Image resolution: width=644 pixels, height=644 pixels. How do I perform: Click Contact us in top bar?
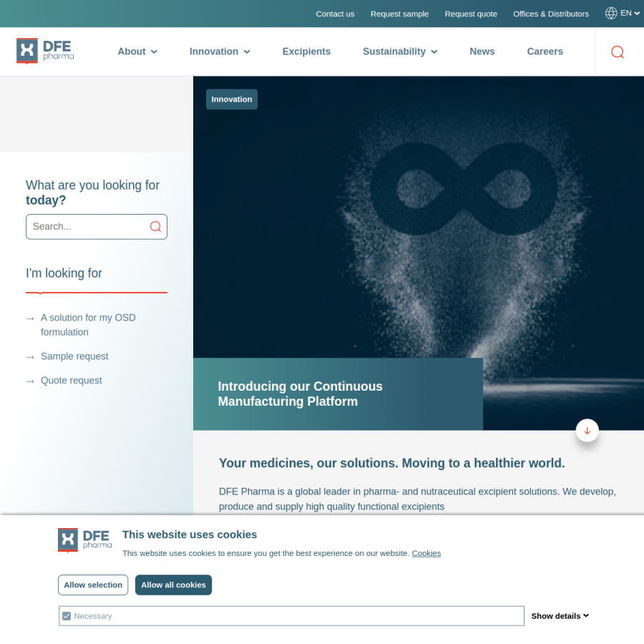coord(335,14)
